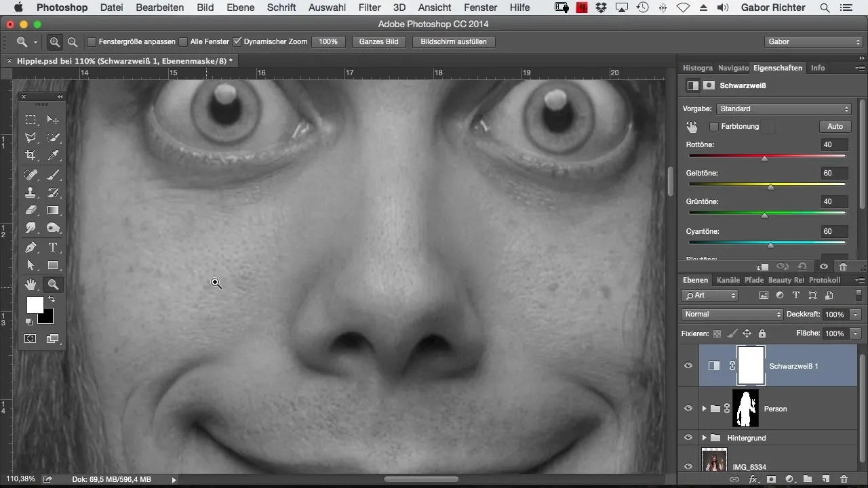Expand the Hintergrund layer group

coord(704,438)
